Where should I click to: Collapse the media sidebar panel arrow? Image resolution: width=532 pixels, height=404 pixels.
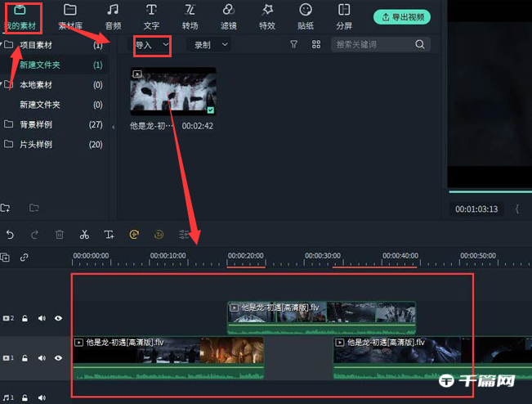pyautogui.click(x=113, y=127)
